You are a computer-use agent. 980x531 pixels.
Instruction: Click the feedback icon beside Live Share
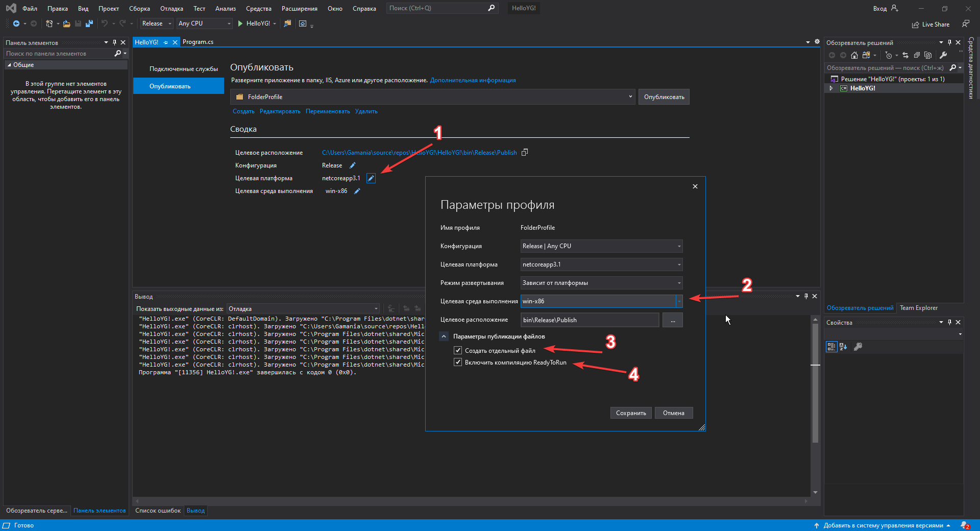pos(965,23)
